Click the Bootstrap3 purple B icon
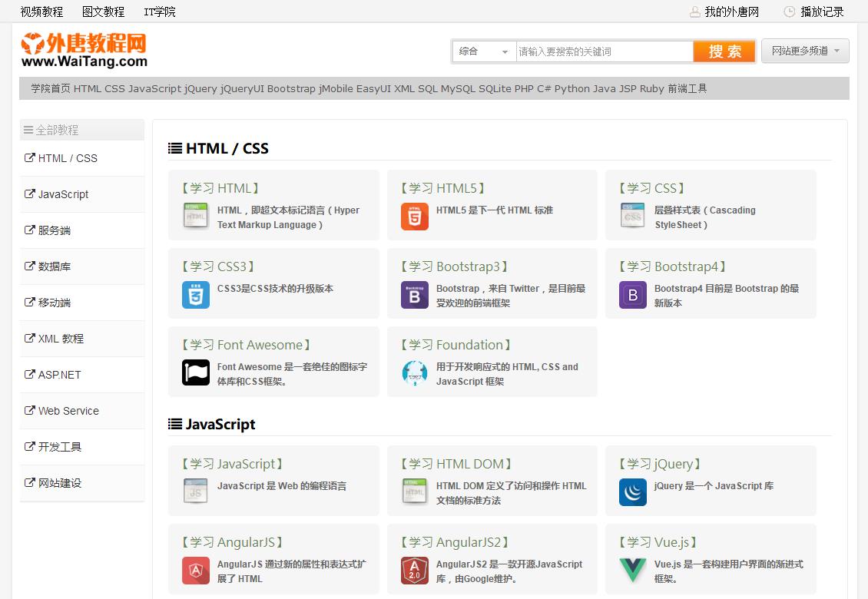This screenshot has height=599, width=868. [415, 295]
